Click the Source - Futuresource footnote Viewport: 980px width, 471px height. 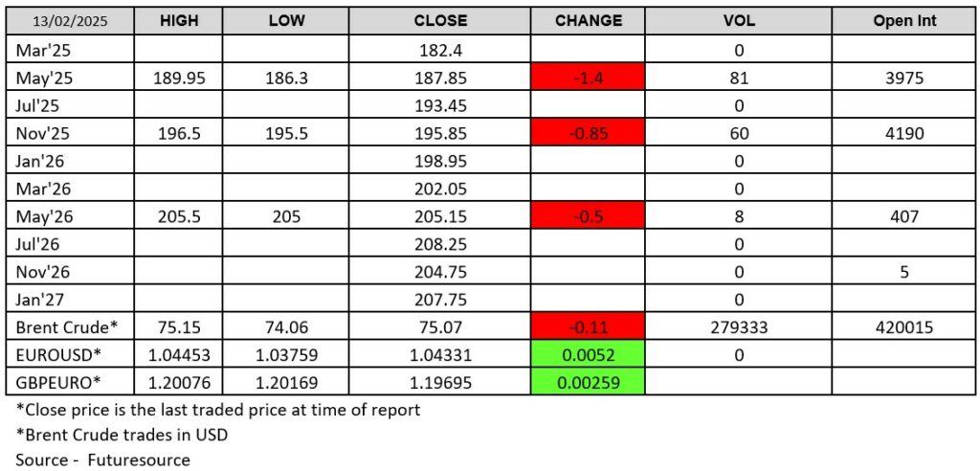pos(103,460)
